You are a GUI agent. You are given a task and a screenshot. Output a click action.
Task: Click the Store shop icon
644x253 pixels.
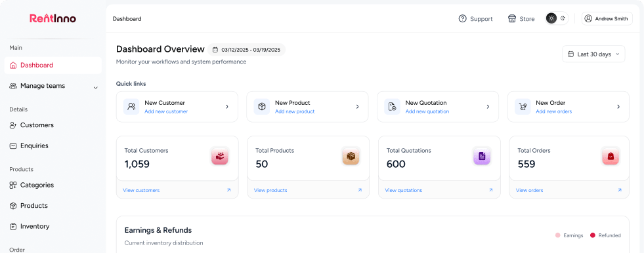click(512, 18)
